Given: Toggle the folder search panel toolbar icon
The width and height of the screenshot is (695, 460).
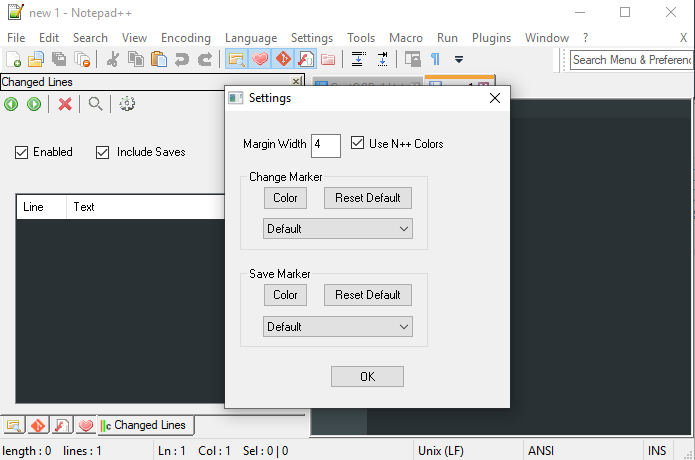Looking at the screenshot, I should point(237,59).
